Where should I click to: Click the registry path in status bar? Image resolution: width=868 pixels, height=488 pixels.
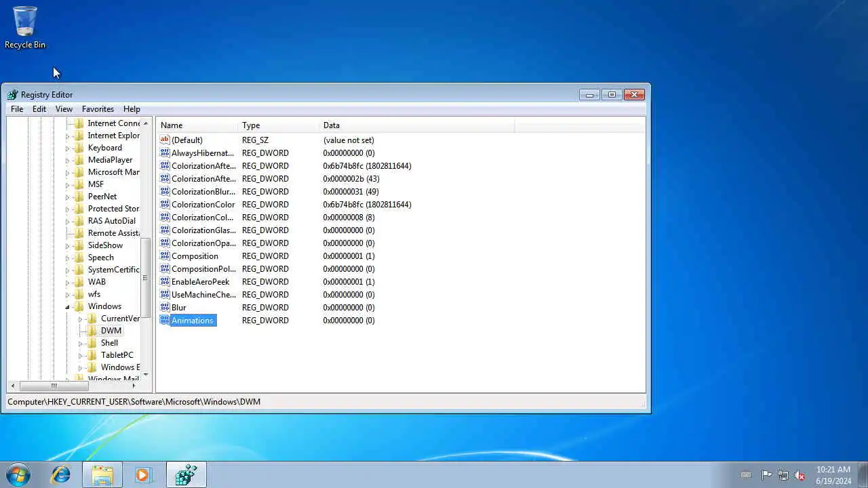[x=134, y=402]
